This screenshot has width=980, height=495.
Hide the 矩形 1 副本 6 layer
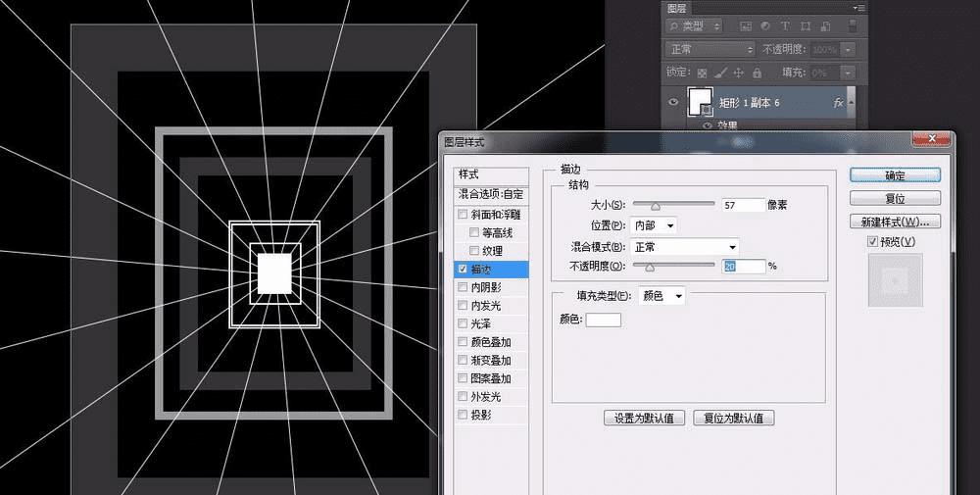(x=673, y=103)
